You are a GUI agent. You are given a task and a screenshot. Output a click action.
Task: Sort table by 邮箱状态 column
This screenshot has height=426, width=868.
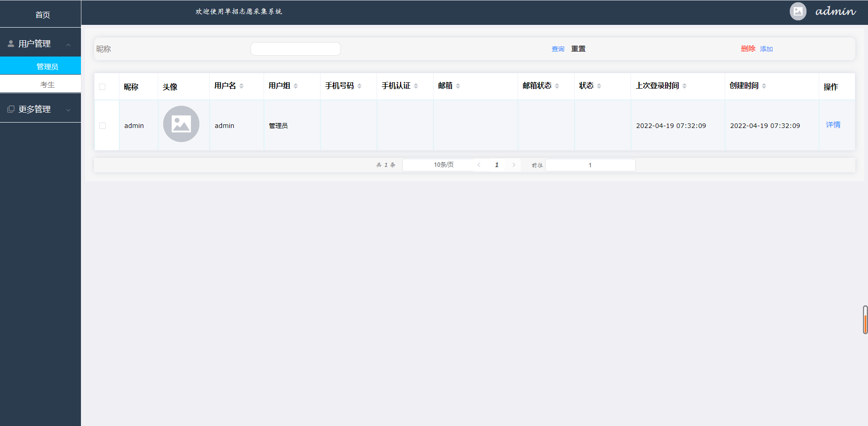(x=557, y=86)
